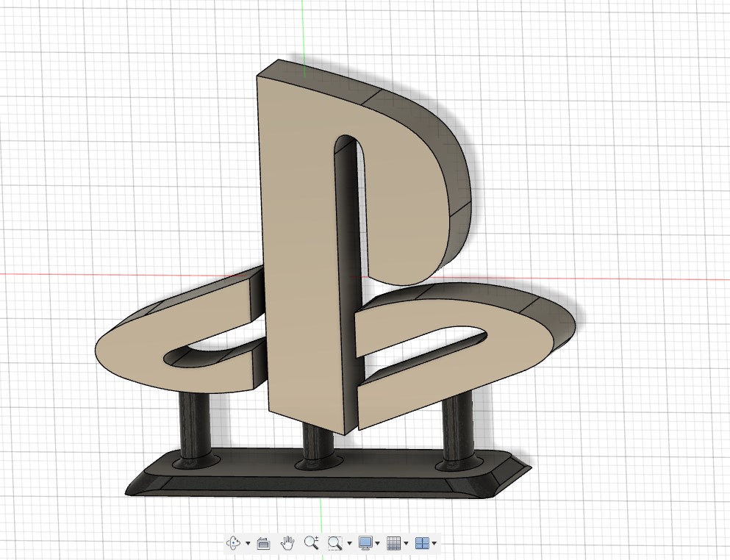Choose the Zoom Window tool
The width and height of the screenshot is (730, 560).
334,543
